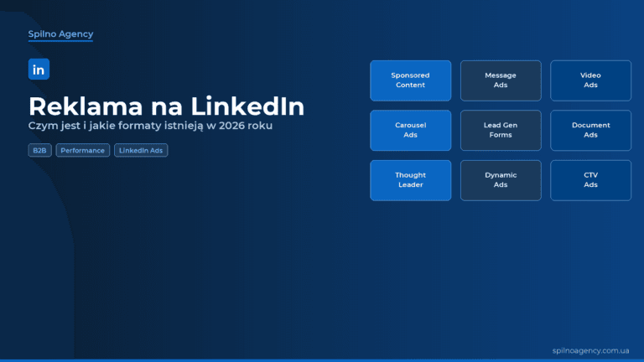This screenshot has height=362, width=644.
Task: Click the B2B tag
Action: 40,150
